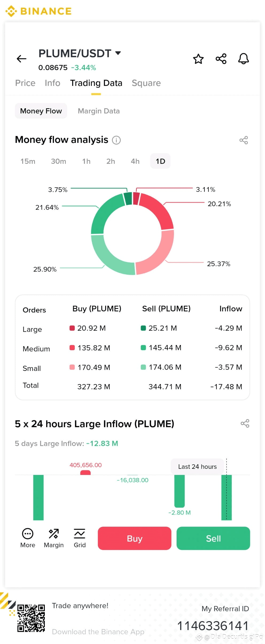Select the 15m timeframe
Image resolution: width=265 pixels, height=644 pixels.
(x=28, y=161)
